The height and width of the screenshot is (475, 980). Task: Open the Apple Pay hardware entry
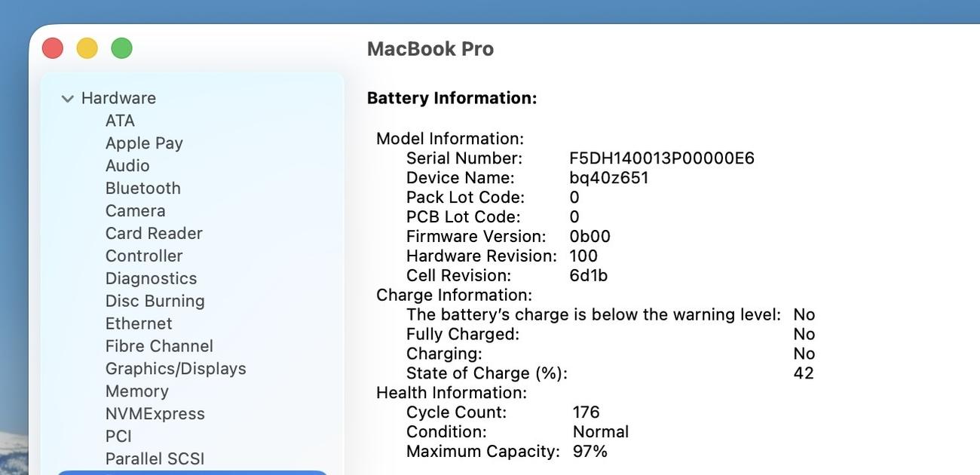[x=144, y=143]
